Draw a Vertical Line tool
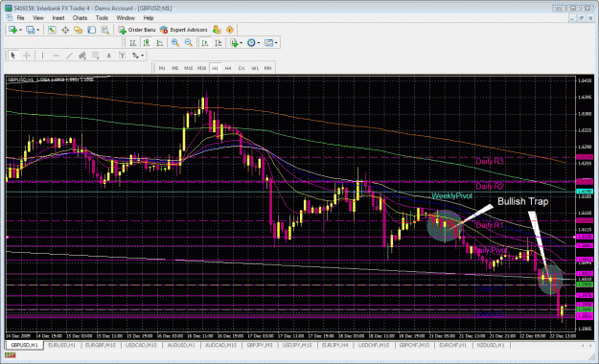The image size is (599, 364). point(42,56)
